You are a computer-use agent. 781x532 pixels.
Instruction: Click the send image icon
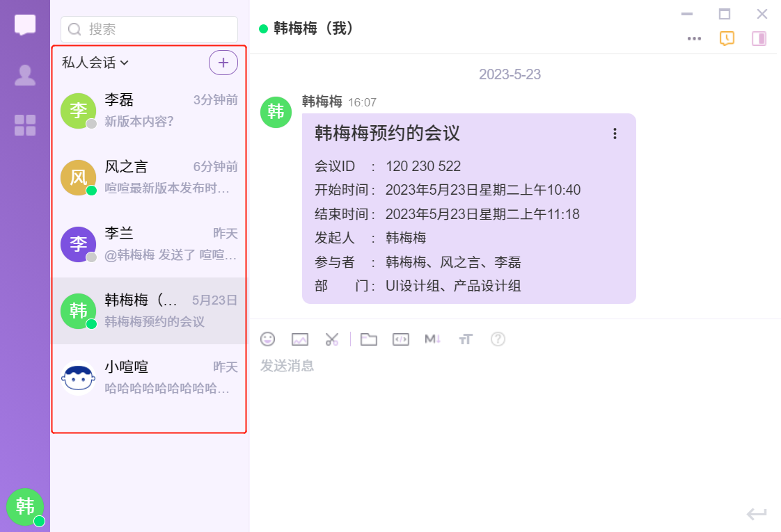click(x=300, y=339)
